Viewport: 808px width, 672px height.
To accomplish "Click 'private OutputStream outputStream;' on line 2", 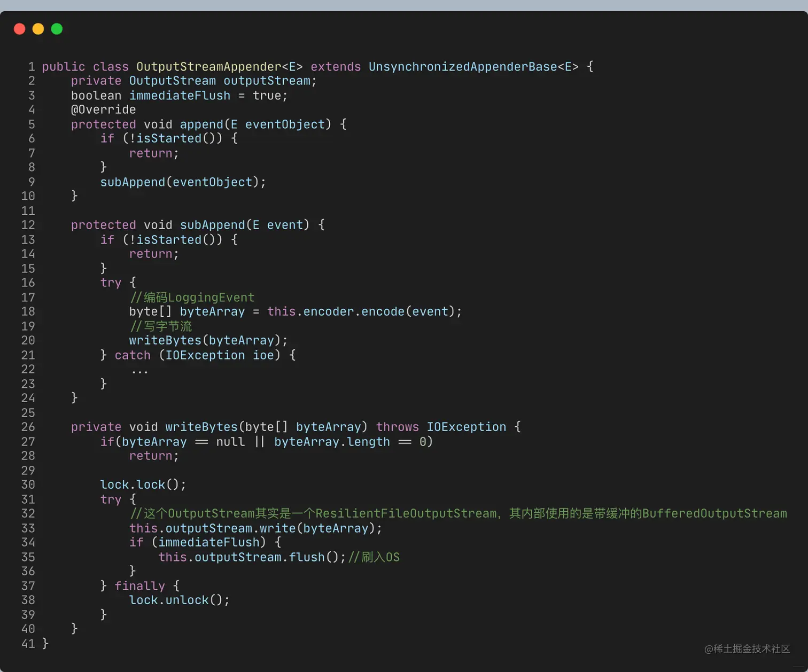I will click(x=194, y=81).
